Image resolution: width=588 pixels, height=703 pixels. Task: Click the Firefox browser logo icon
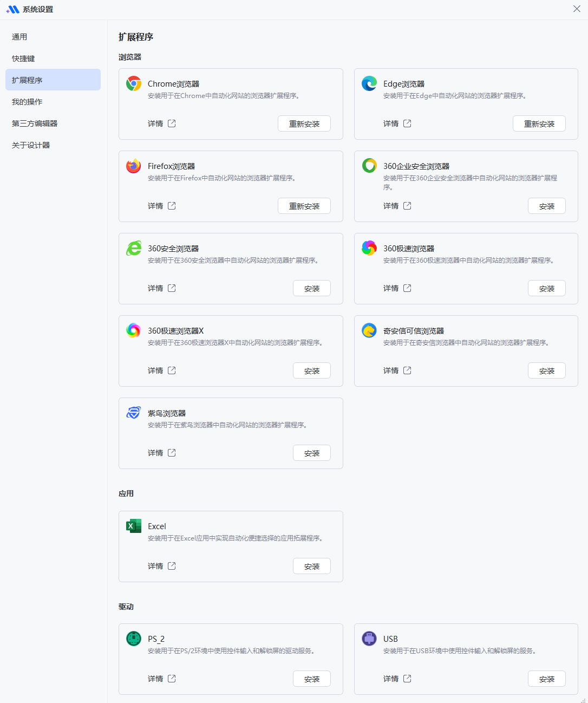(134, 166)
